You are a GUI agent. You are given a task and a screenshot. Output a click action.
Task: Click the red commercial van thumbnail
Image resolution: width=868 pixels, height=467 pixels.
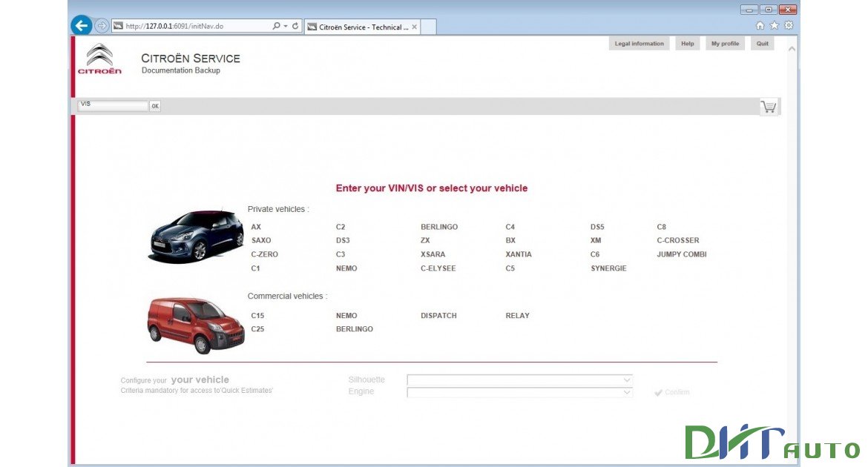[195, 324]
